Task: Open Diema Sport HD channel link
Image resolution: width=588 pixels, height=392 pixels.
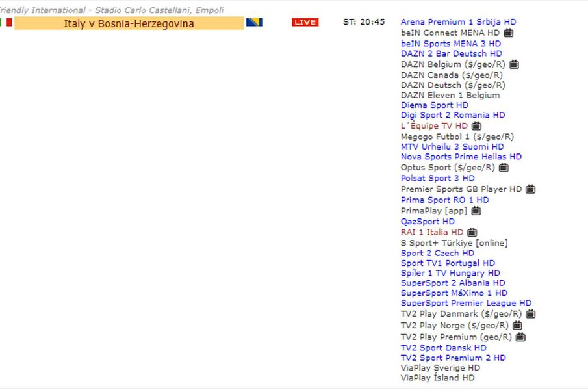Action: point(434,105)
